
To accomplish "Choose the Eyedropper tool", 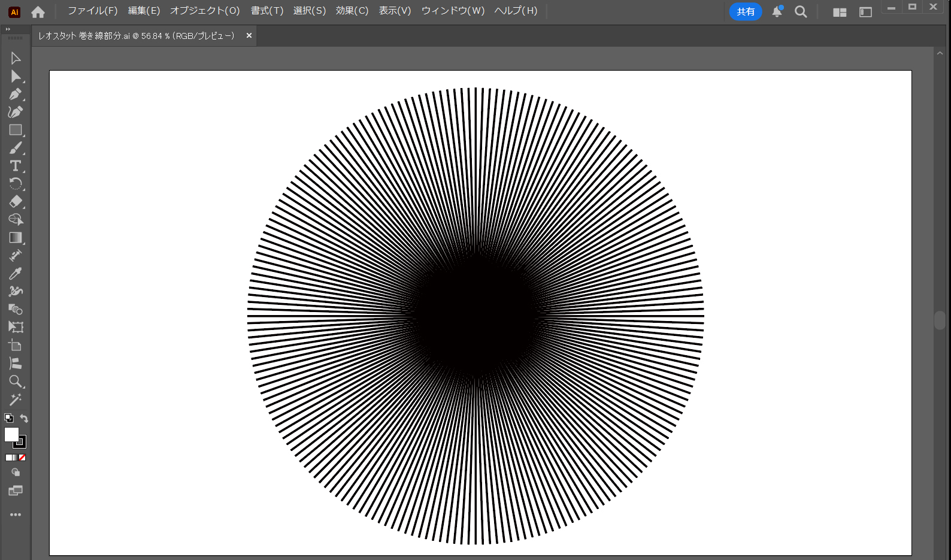I will coord(16,274).
